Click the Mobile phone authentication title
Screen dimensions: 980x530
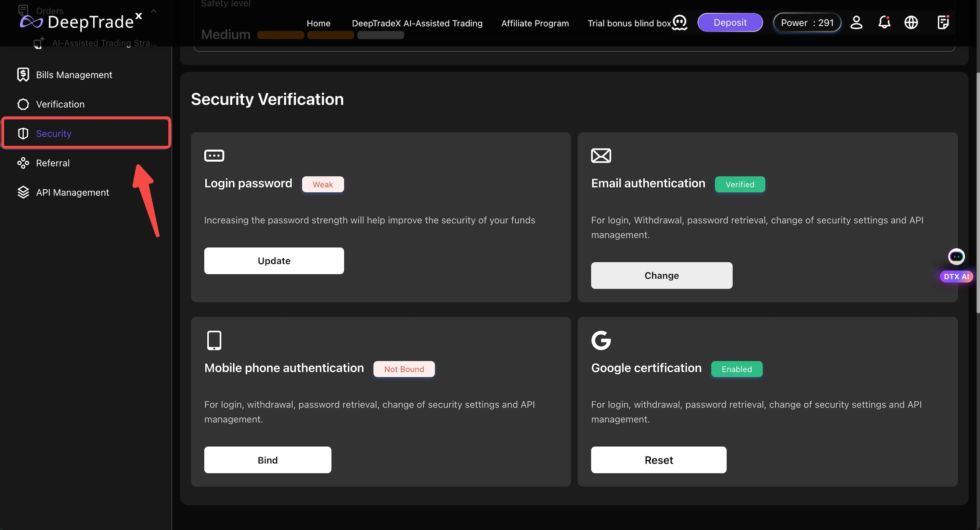coord(284,368)
